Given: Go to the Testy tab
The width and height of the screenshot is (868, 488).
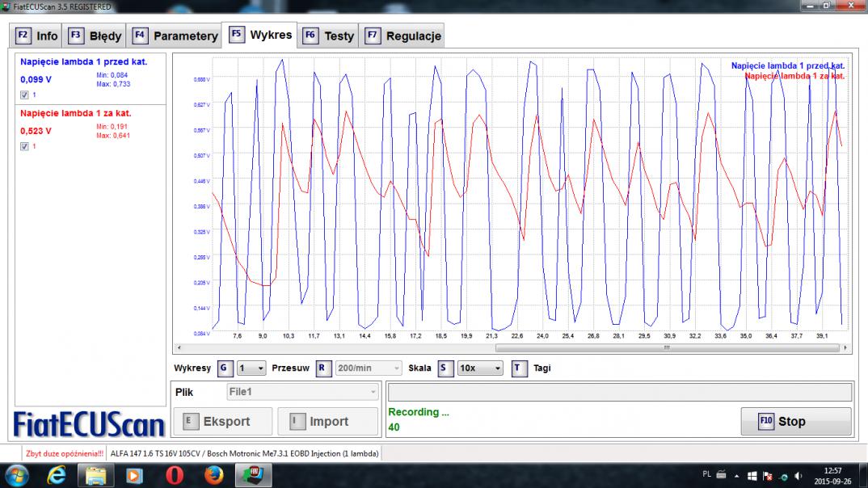Looking at the screenshot, I should point(328,36).
